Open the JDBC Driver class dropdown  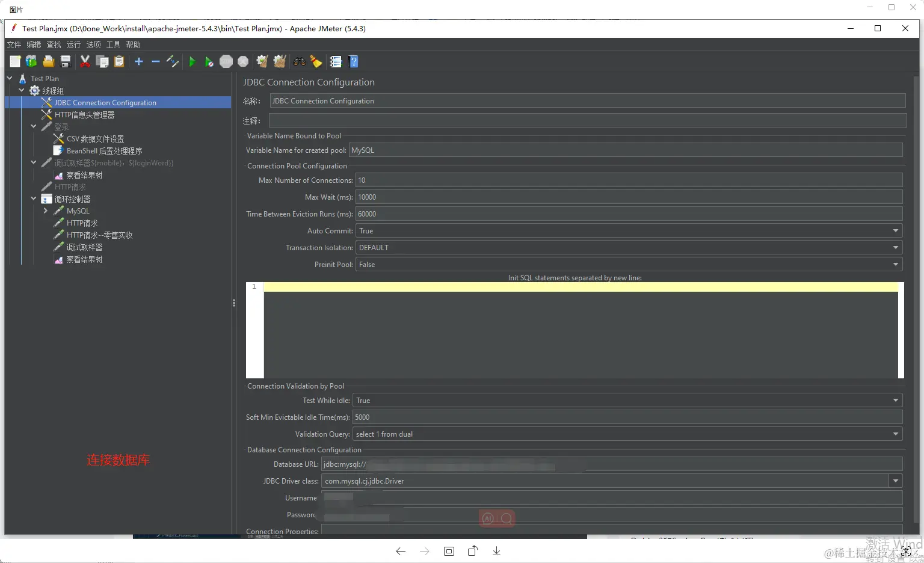click(896, 481)
